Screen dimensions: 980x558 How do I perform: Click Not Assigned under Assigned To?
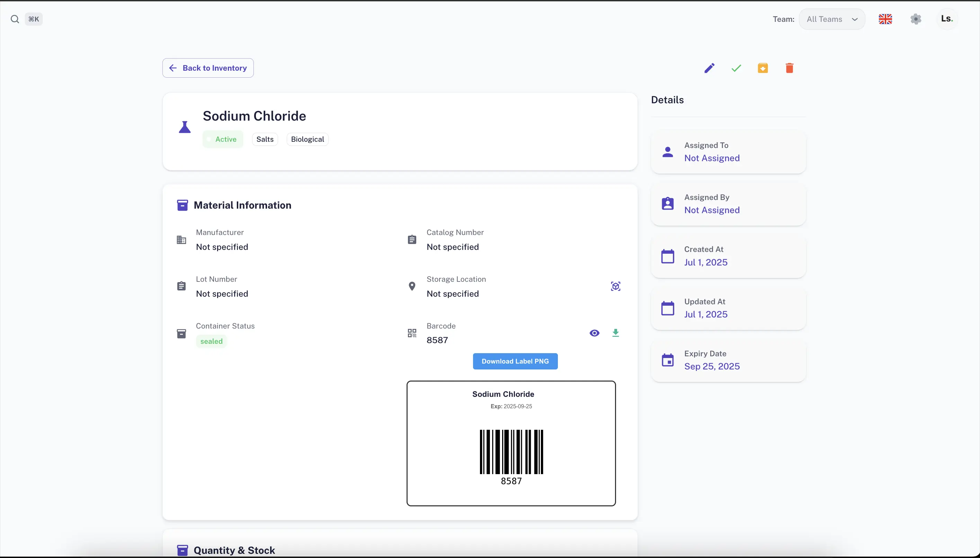712,158
